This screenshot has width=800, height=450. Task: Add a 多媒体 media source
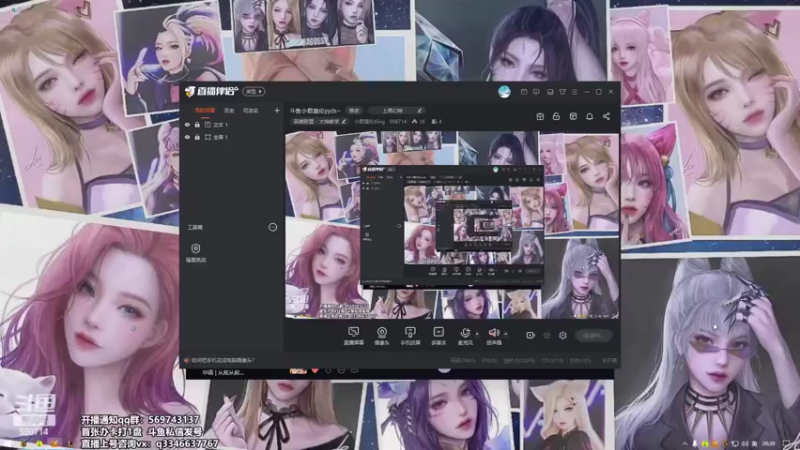(438, 336)
